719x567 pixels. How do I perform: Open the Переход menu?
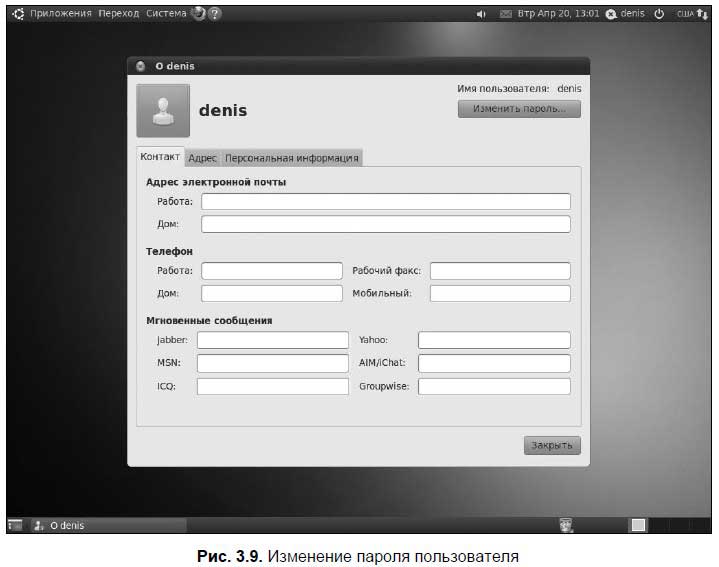coord(119,14)
